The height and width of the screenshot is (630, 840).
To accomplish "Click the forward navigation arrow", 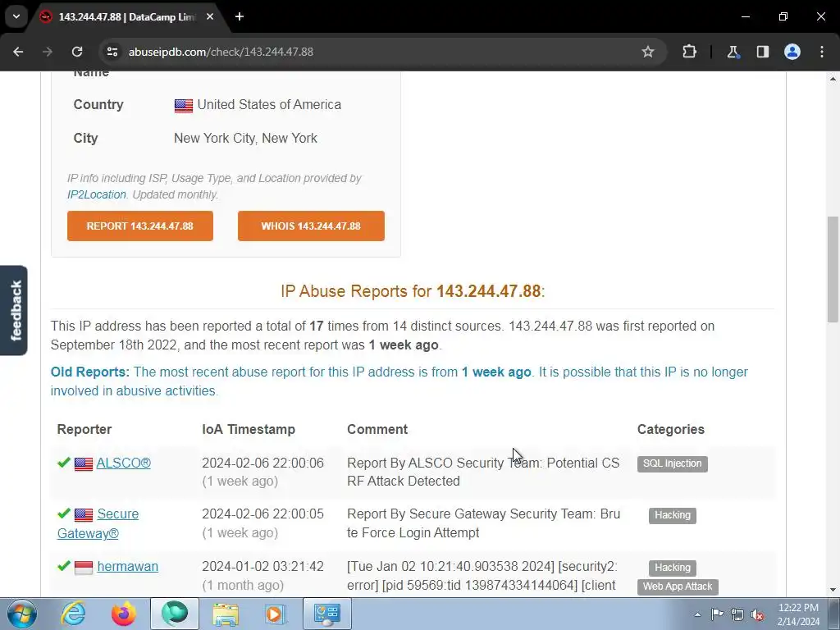I will tap(48, 52).
